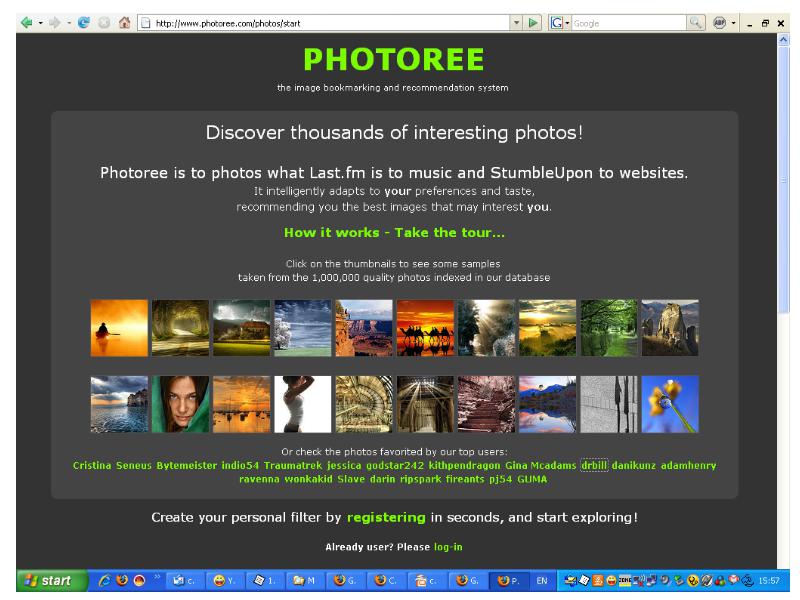Click the Adblock Plus ABP icon
Screen dimensions: 800x600
click(719, 23)
